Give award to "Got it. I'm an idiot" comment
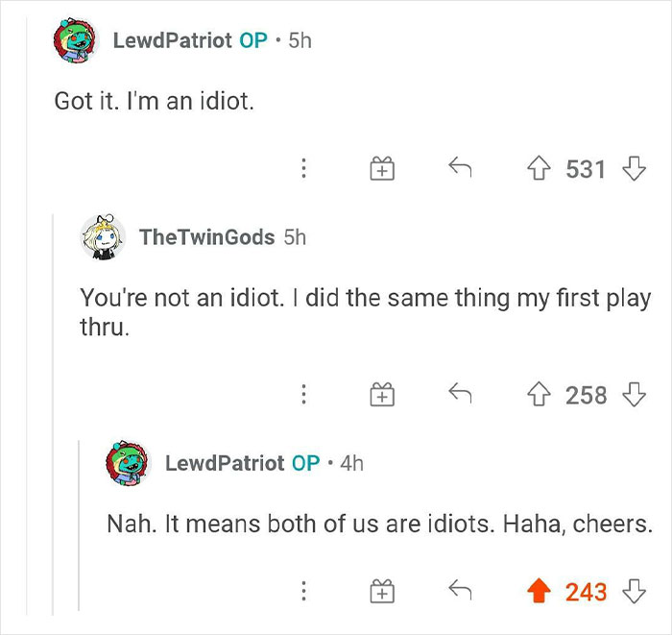 point(381,170)
